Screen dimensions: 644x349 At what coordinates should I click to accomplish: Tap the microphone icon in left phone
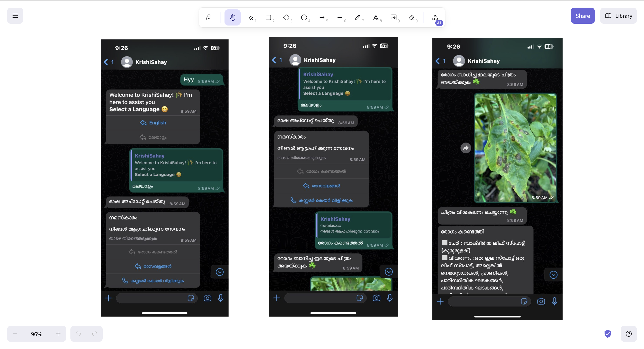(220, 298)
